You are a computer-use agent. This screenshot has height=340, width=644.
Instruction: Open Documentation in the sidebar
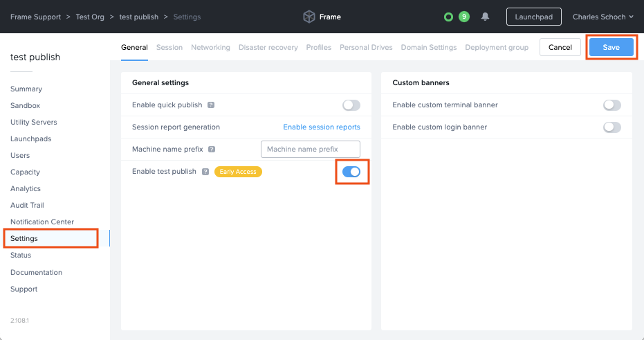click(36, 272)
